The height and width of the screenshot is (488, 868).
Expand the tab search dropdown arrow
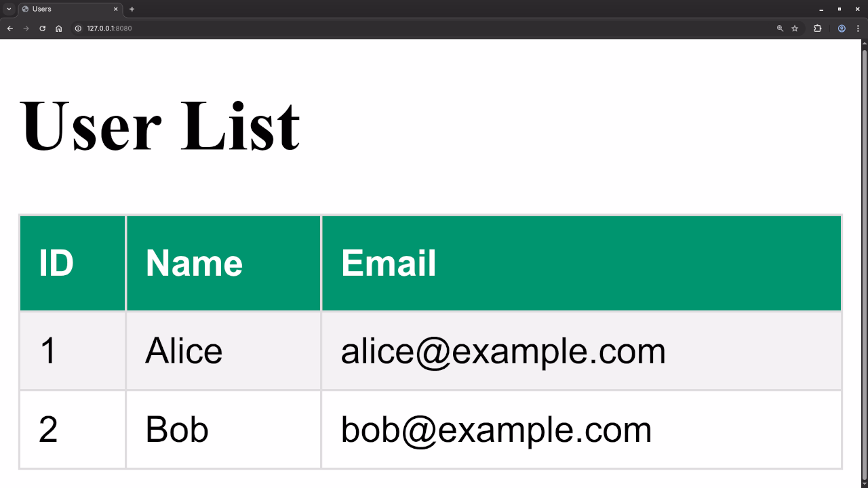pyautogui.click(x=9, y=9)
